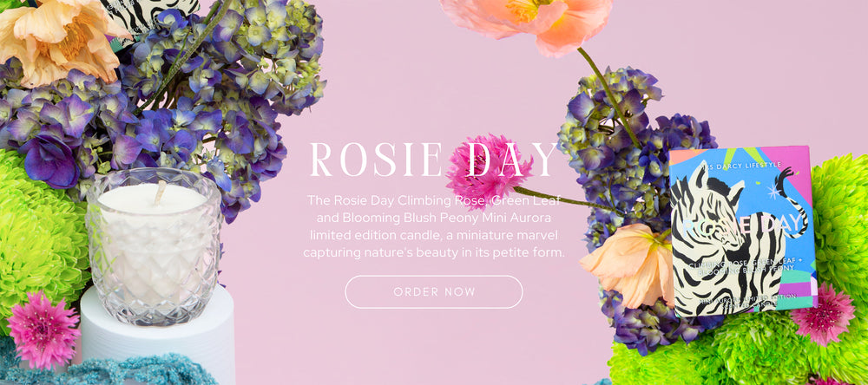Click the pink flower overlapping the DAY heading

[487, 170]
